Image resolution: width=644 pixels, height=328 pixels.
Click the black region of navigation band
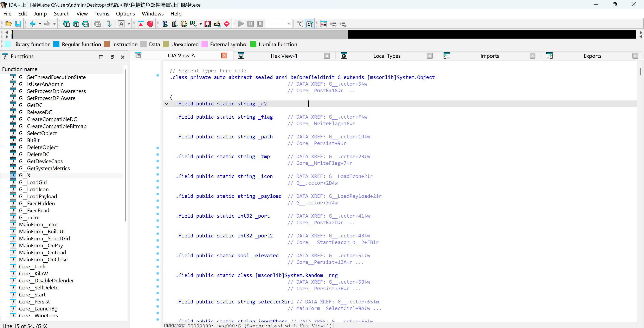492,34
